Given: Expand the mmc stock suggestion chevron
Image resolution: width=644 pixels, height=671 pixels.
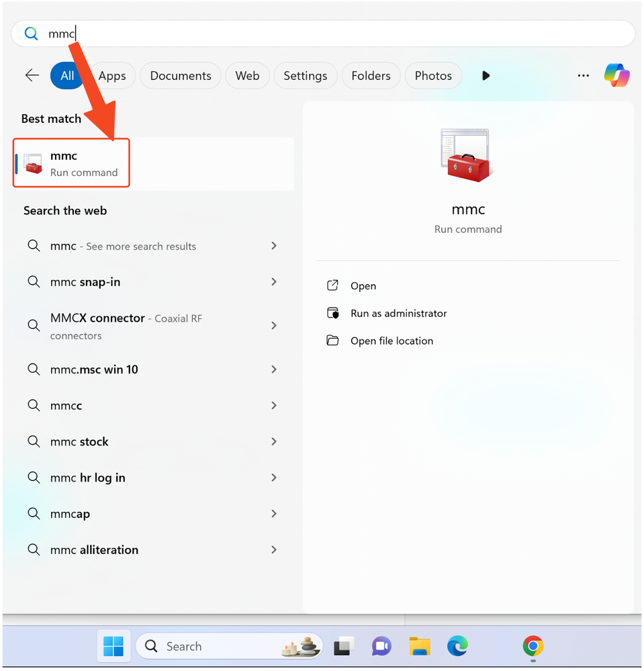Looking at the screenshot, I should (x=274, y=441).
